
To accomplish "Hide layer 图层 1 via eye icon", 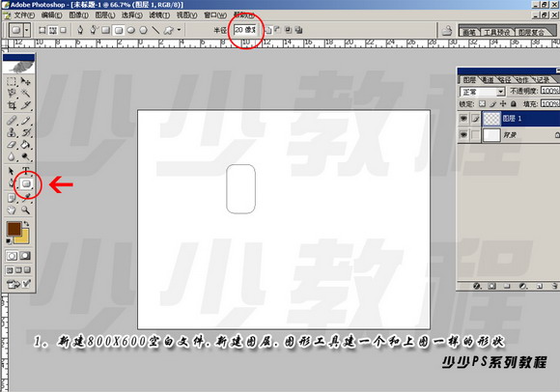I will coord(463,118).
